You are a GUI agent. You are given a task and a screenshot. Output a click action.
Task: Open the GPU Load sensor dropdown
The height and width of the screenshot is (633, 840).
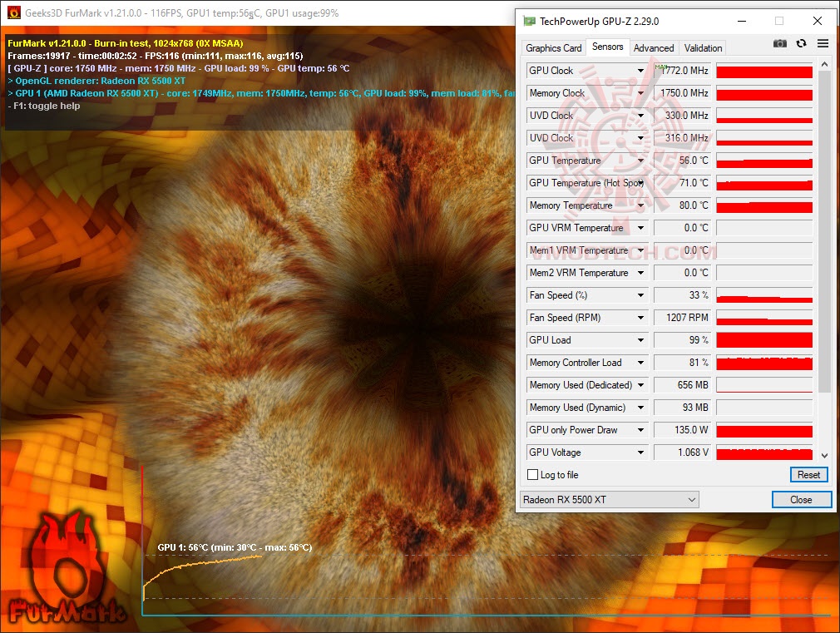coord(640,340)
